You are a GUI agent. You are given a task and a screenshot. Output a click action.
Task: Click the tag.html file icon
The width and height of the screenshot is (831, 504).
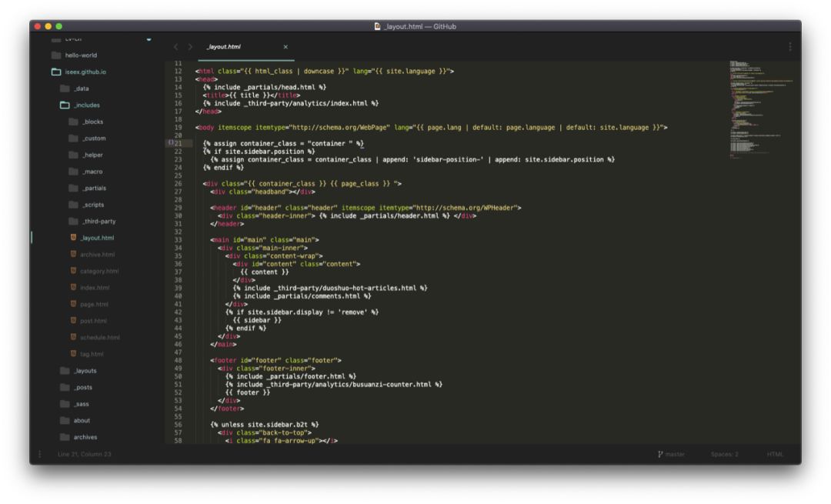tap(74, 354)
